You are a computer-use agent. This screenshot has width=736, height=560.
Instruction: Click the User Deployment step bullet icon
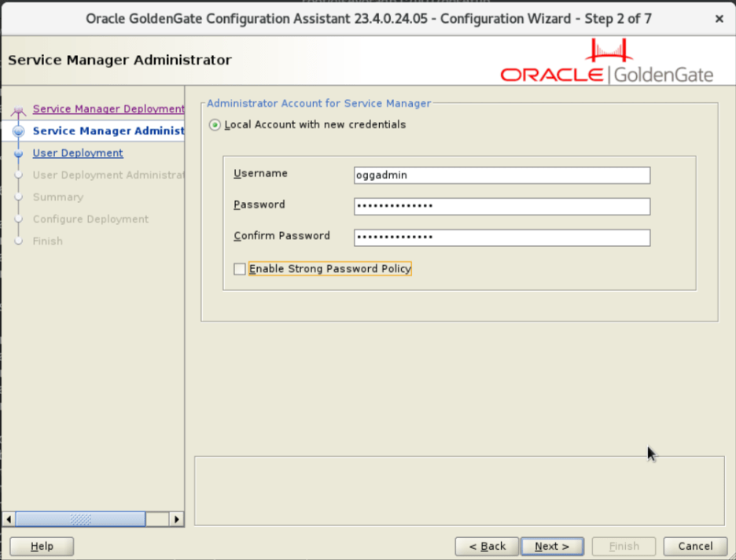pos(18,153)
